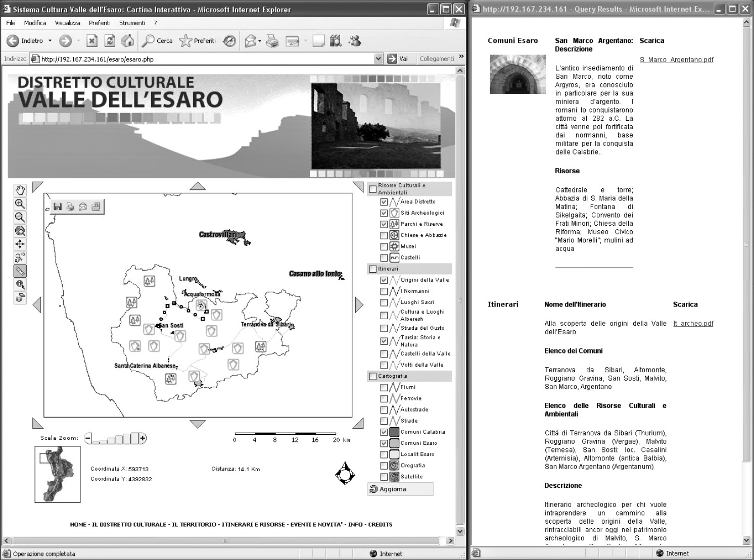Click the Scala Zoom minus button
The width and height of the screenshot is (754, 560).
click(x=88, y=438)
